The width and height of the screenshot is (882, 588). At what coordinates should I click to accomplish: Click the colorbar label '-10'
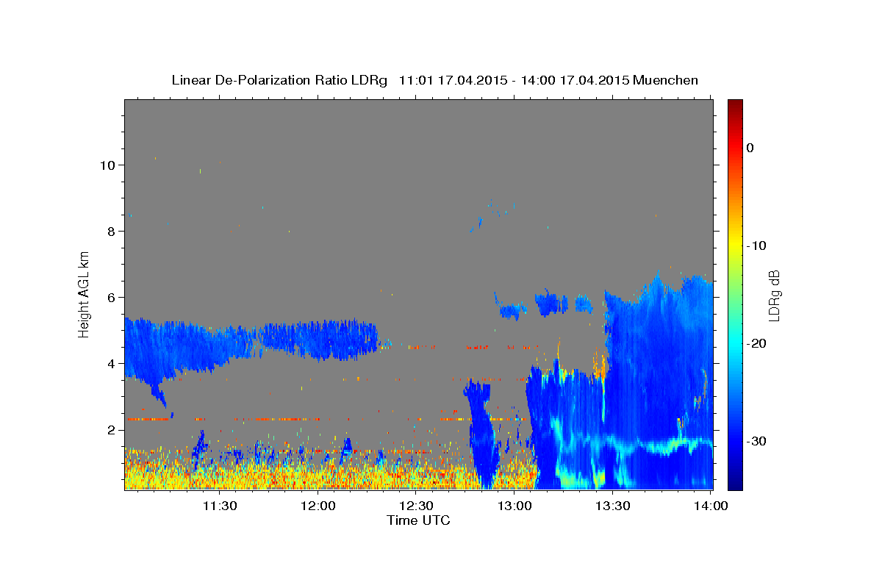[x=756, y=245]
